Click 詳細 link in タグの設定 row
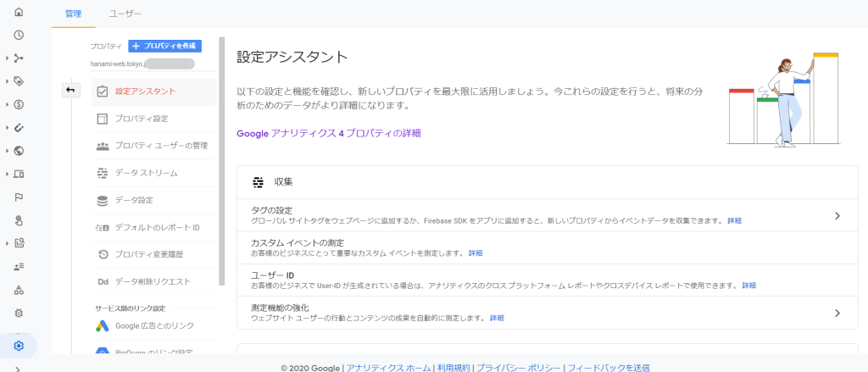Screen dimensions: 868x372 point(735,220)
